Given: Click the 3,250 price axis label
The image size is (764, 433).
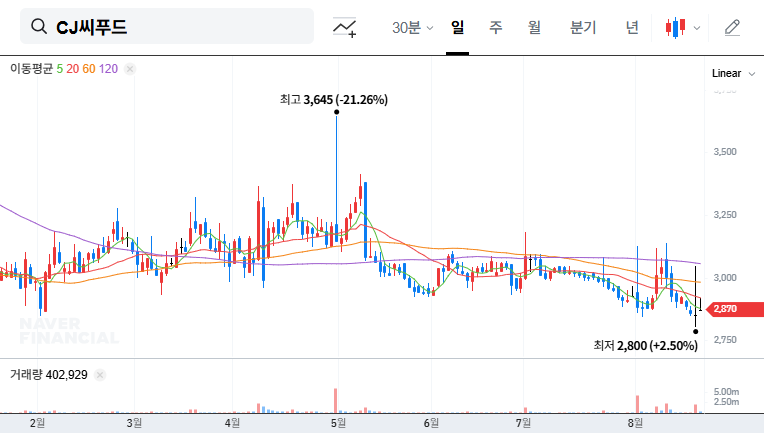Looking at the screenshot, I should pyautogui.click(x=725, y=215).
